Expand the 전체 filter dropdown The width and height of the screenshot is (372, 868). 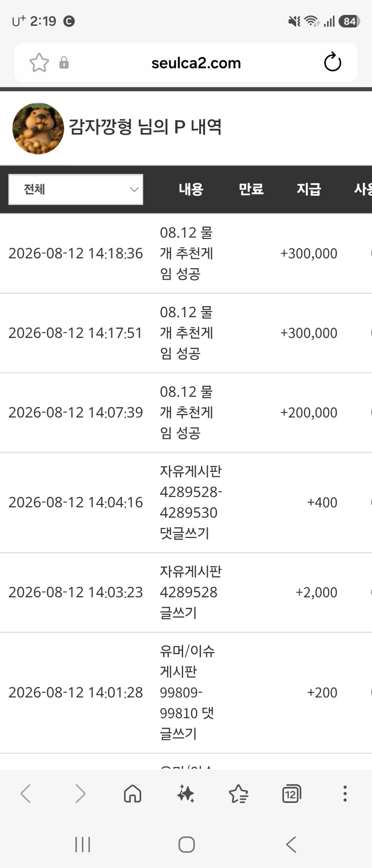click(x=76, y=189)
